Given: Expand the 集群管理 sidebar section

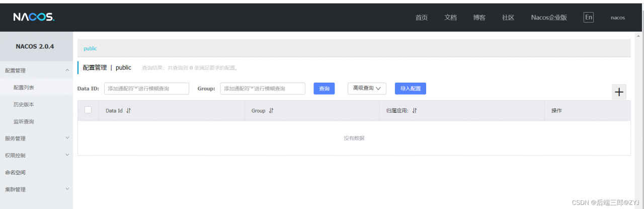Looking at the screenshot, I should (36, 189).
